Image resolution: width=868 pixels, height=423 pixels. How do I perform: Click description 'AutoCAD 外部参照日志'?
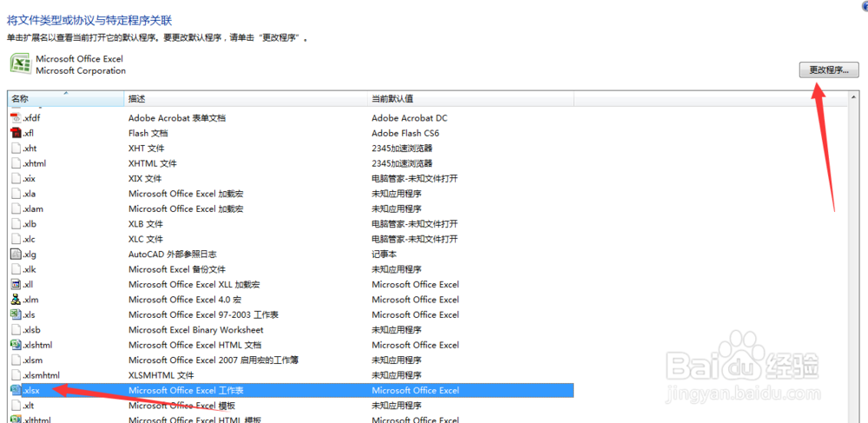click(x=172, y=254)
